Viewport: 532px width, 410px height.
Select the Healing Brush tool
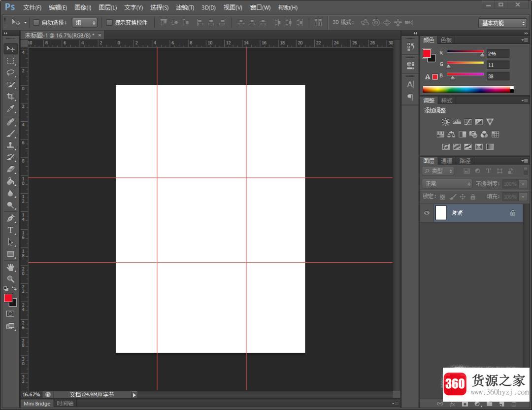tap(10, 122)
